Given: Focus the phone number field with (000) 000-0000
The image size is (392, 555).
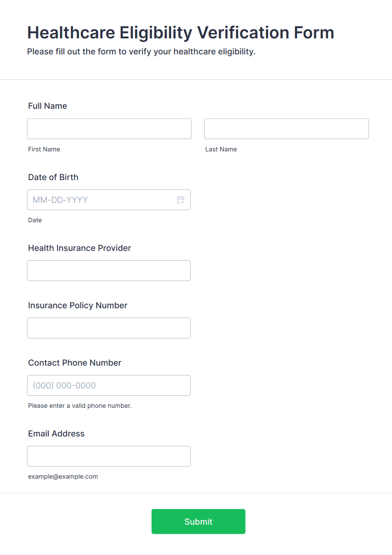Looking at the screenshot, I should click(109, 385).
